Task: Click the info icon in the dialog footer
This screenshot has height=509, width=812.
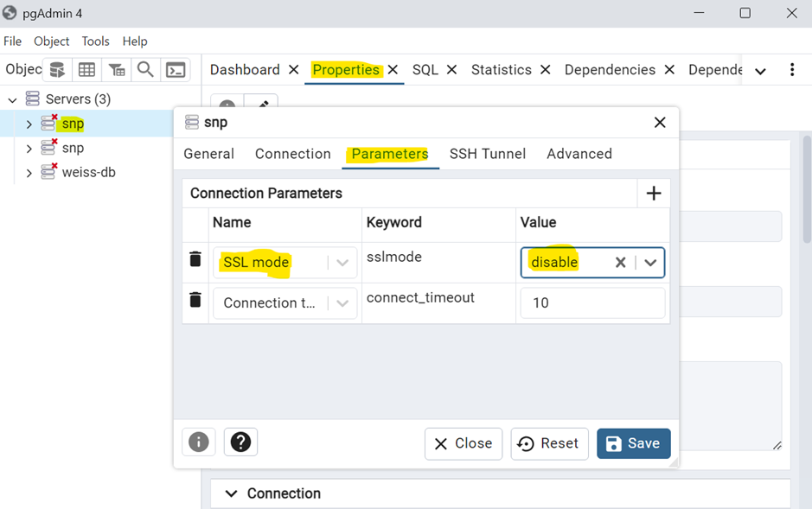Action: (x=198, y=442)
